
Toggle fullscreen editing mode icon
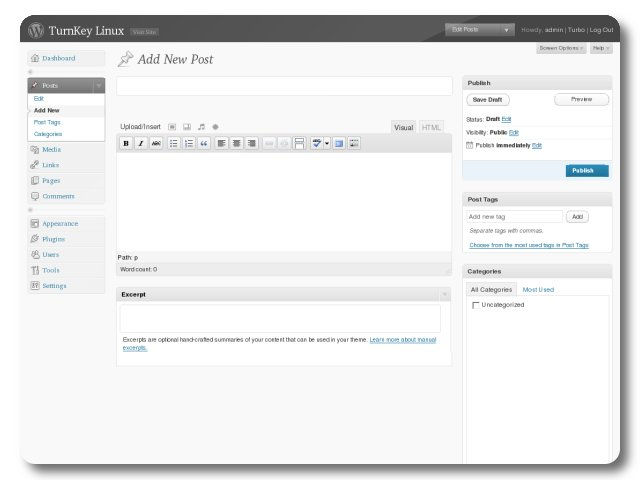point(338,143)
